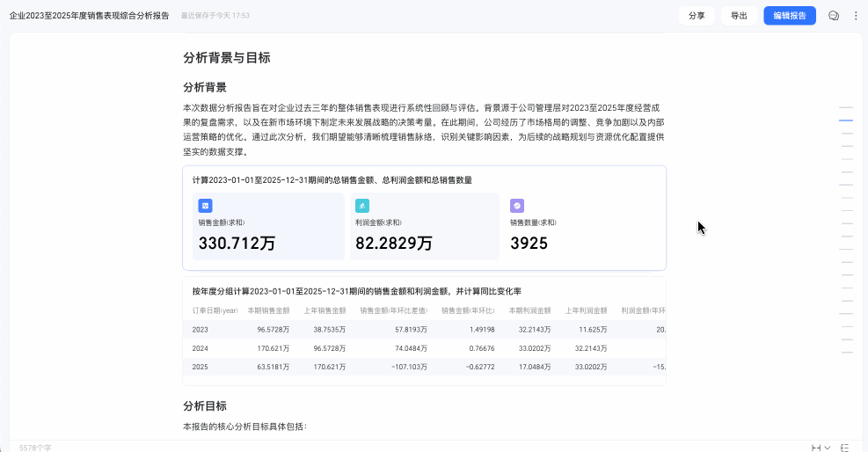This screenshot has height=452, width=868.
Task: Click the teal 利润金额 metric icon
Action: click(362, 206)
